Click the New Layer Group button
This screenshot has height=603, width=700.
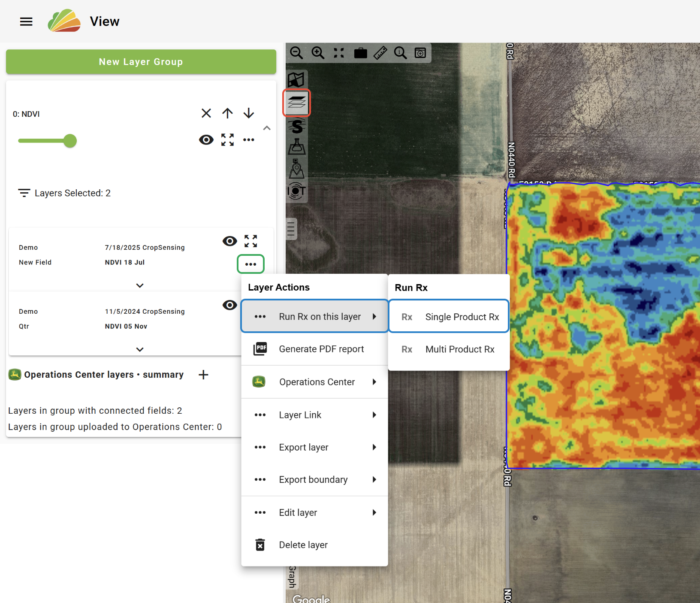(141, 62)
